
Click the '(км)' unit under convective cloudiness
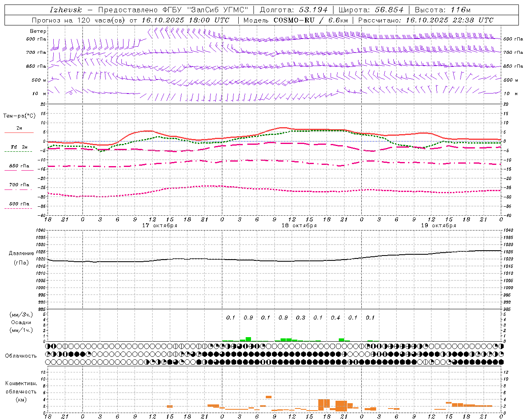(21, 399)
